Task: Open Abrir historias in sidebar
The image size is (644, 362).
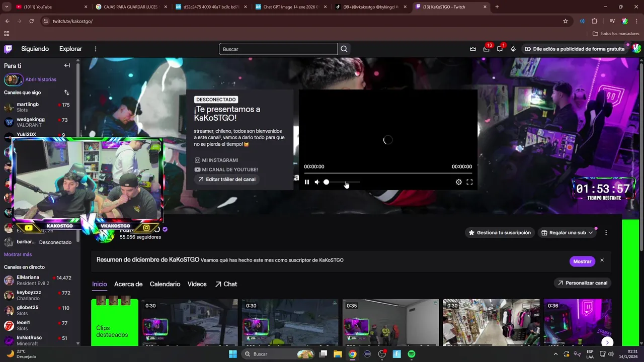Action: [41, 79]
